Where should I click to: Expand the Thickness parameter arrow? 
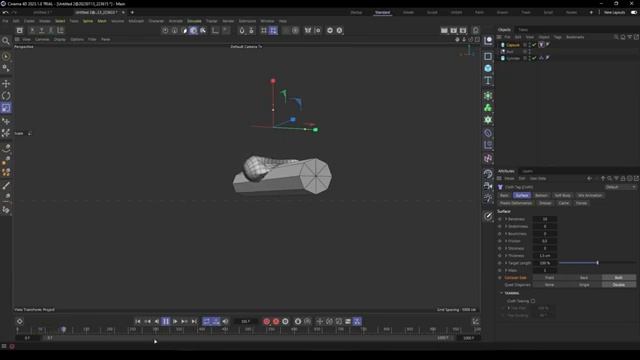tap(506, 256)
